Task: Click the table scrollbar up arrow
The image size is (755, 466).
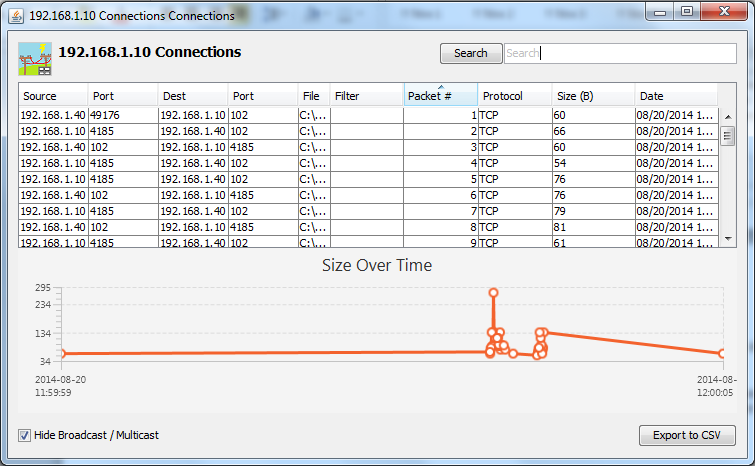Action: pos(728,116)
